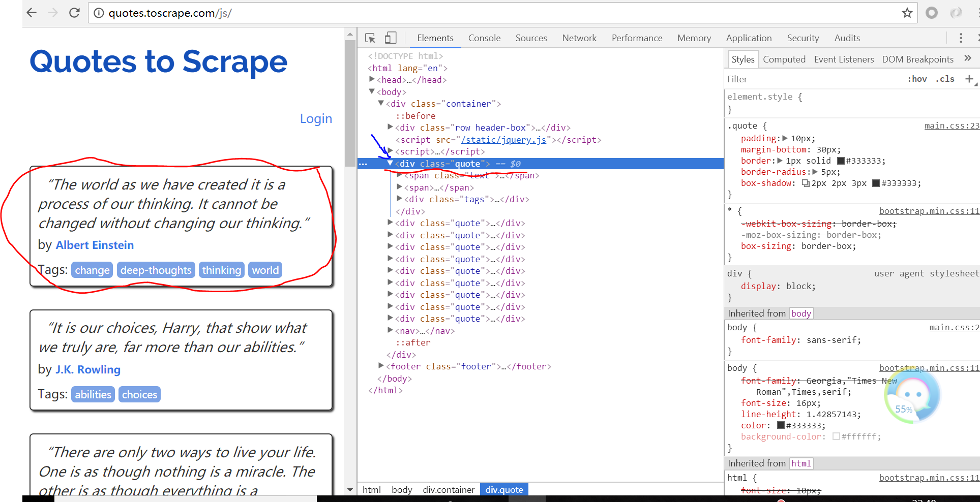
Task: Click the browser forward arrow
Action: (x=53, y=13)
